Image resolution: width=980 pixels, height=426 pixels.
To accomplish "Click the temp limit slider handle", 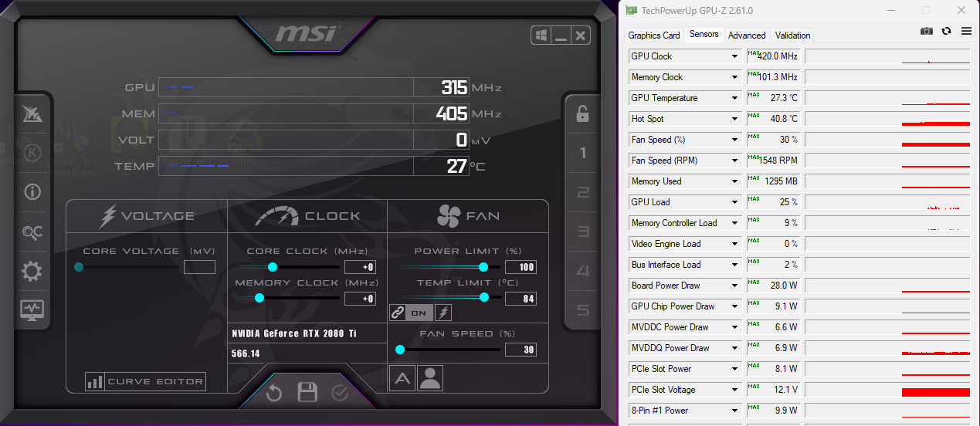I will coord(484,298).
